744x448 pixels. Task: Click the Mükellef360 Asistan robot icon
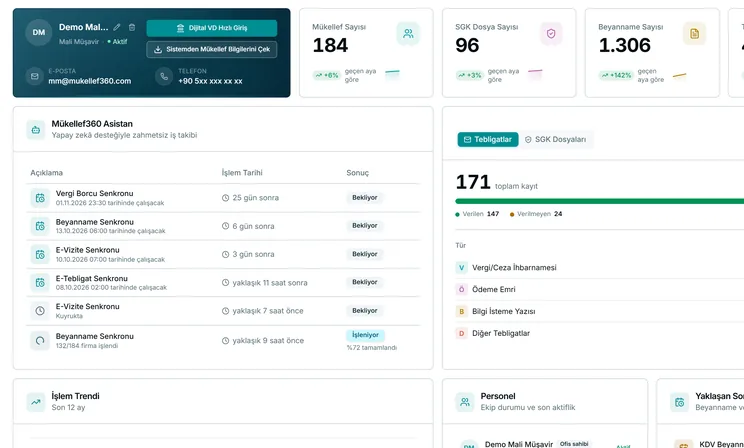click(36, 130)
